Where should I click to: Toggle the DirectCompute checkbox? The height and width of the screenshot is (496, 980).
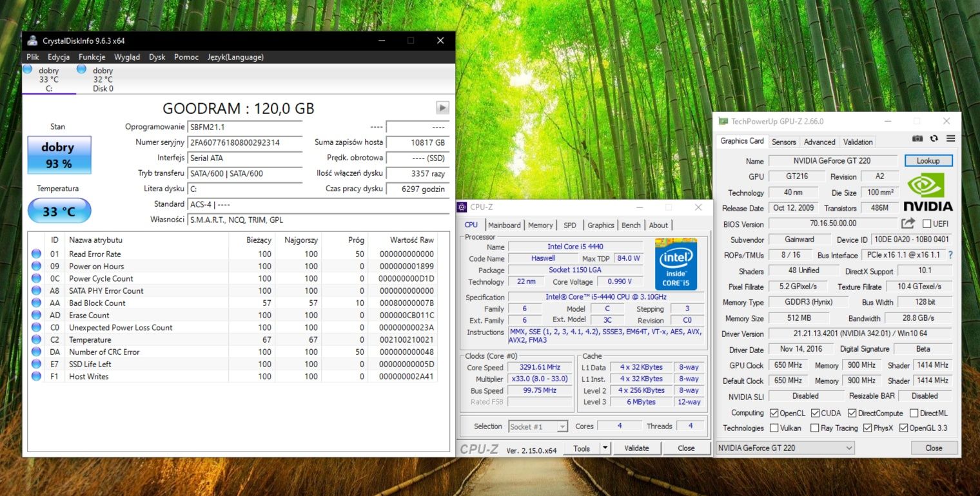point(852,413)
